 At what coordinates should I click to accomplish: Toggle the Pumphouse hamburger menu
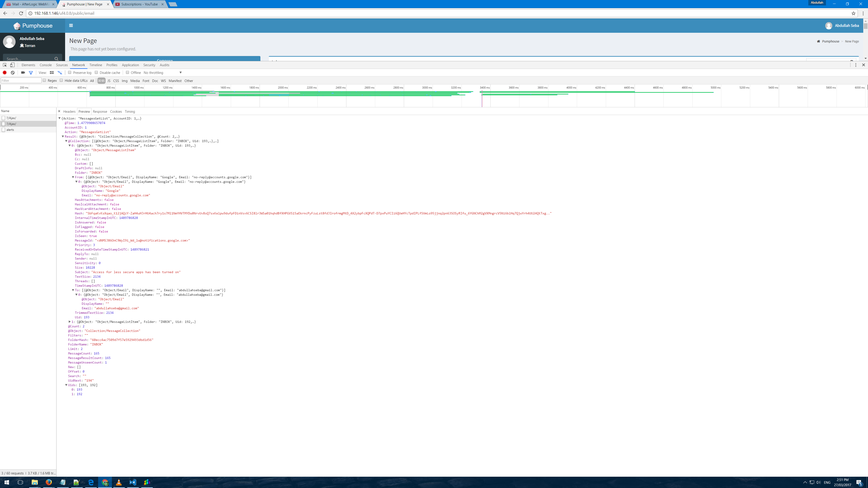coord(71,26)
